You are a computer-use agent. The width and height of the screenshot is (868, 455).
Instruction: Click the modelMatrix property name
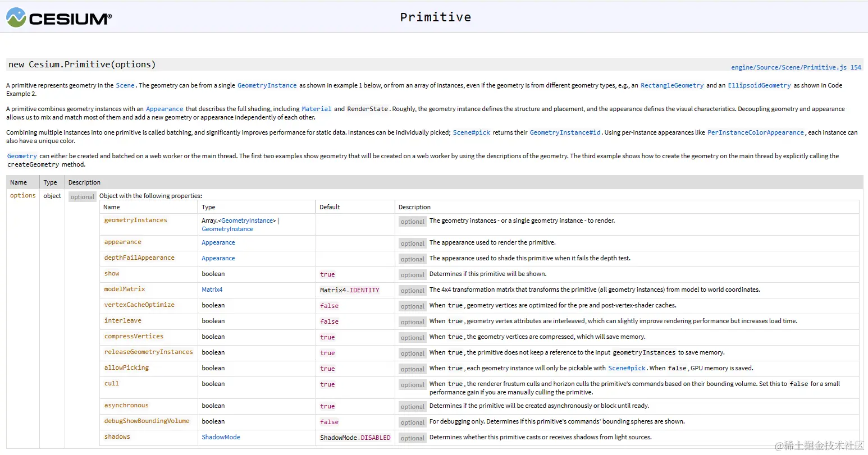coord(125,289)
